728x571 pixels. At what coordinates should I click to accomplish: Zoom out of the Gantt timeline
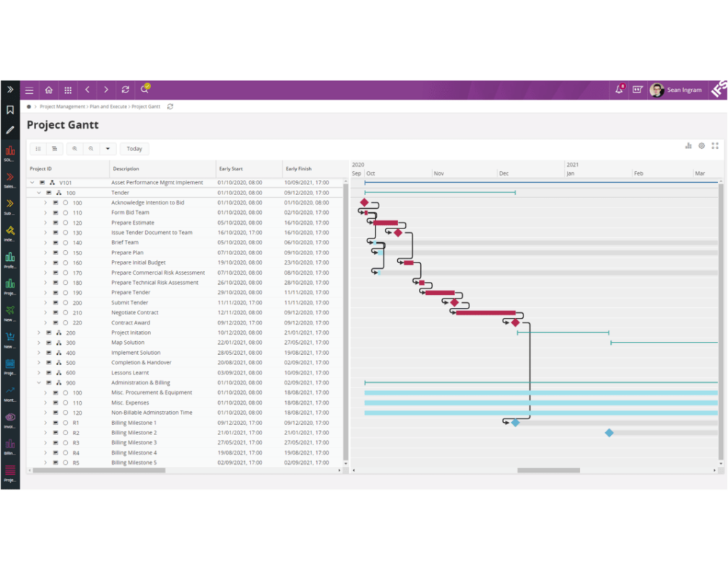(90, 148)
